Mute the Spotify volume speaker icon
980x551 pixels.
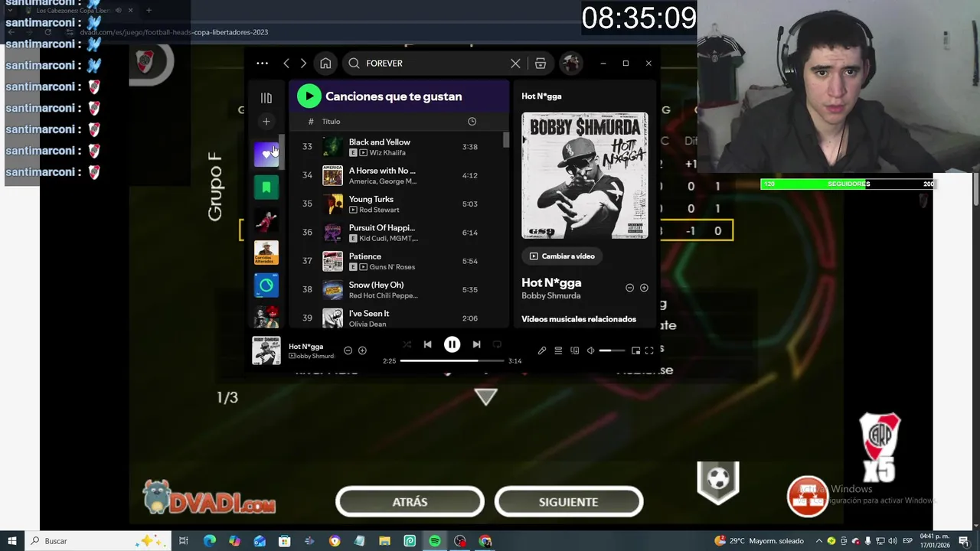590,350
